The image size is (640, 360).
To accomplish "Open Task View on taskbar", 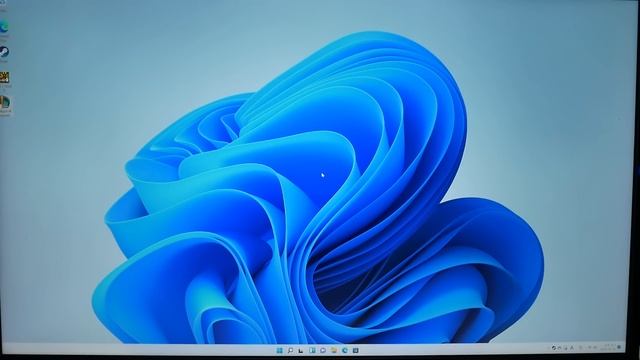I will 301,350.
